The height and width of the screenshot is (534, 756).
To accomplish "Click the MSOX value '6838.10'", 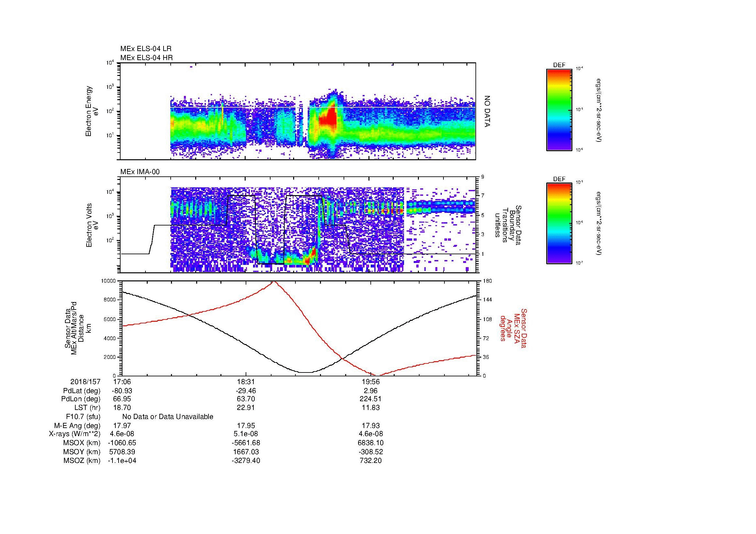I will coord(371,443).
